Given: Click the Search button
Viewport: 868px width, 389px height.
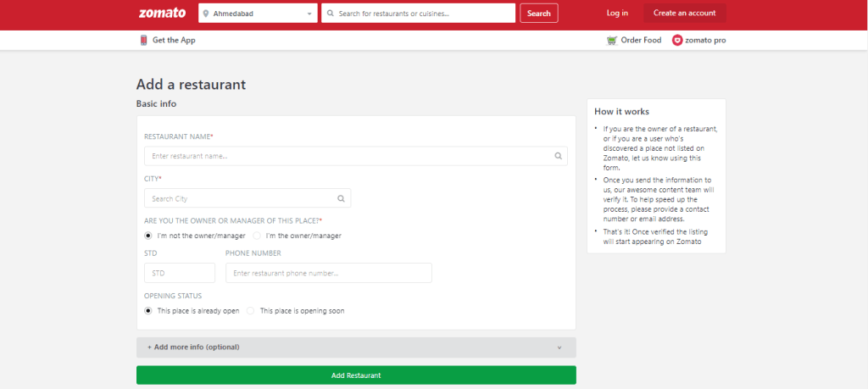Looking at the screenshot, I should coord(538,14).
